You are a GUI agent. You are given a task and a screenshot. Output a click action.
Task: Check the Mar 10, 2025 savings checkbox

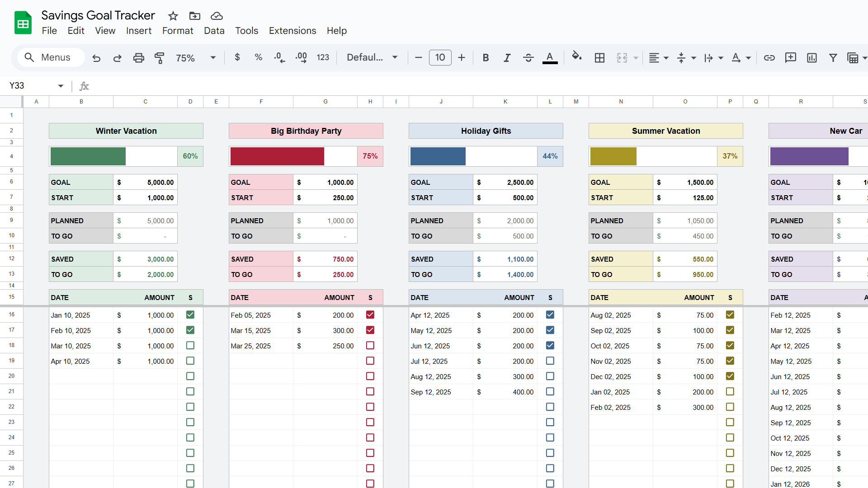(x=190, y=346)
